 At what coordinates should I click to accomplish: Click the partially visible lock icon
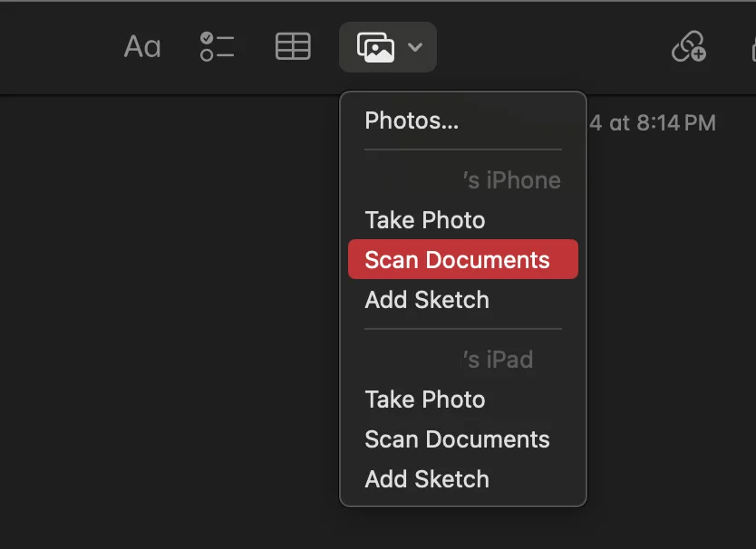tap(749, 47)
